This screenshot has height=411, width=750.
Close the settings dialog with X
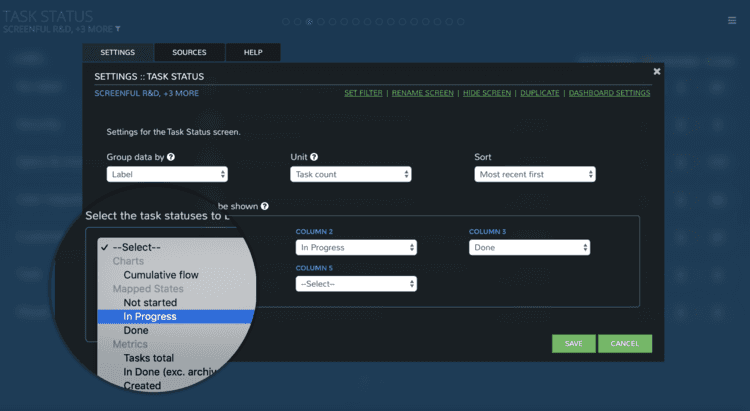tap(657, 71)
